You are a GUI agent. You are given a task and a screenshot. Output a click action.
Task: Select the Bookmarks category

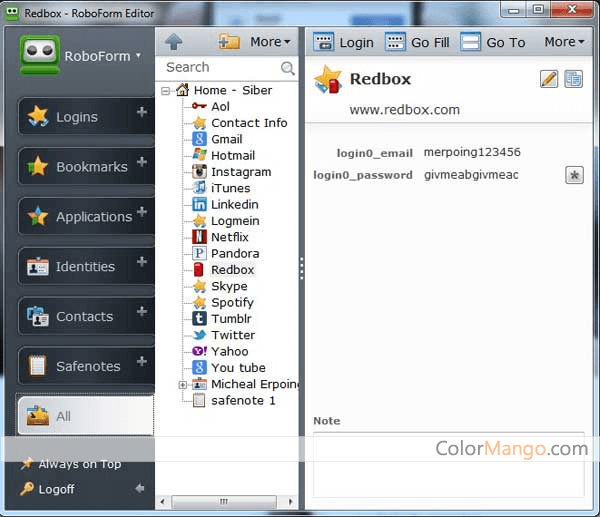86,166
